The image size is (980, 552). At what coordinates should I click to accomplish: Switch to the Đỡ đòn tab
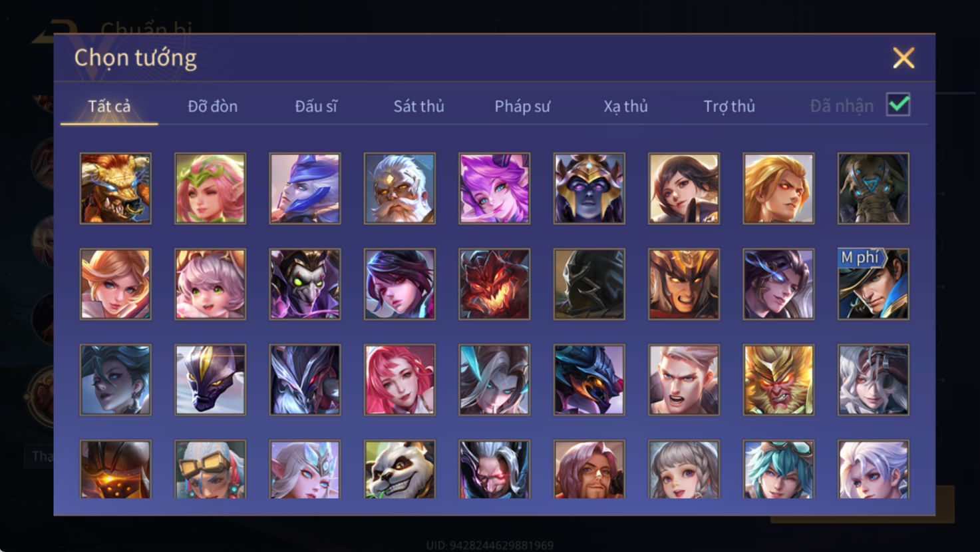tap(212, 106)
